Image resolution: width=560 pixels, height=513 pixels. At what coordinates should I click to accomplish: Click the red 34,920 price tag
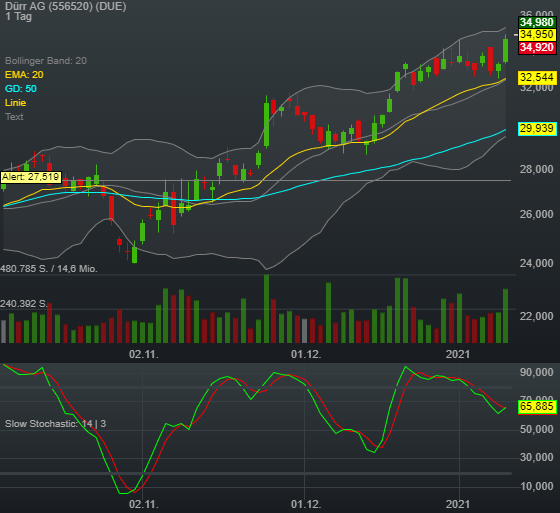[537, 47]
